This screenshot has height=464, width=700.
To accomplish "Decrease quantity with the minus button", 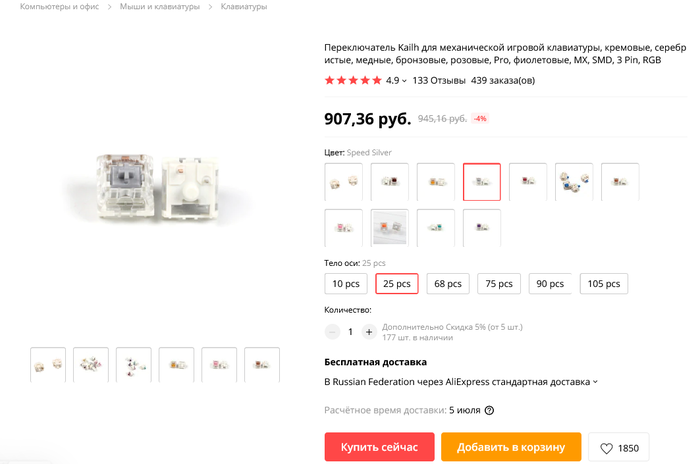I will tap(332, 332).
